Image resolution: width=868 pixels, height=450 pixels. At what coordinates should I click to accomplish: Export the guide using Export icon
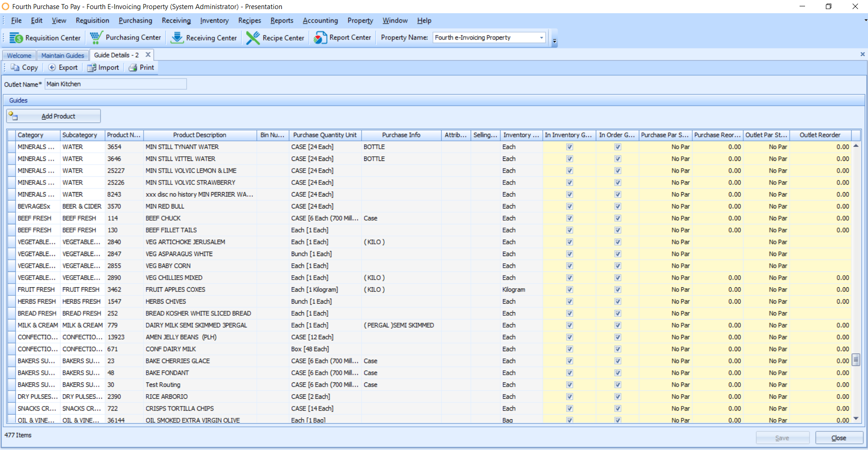(52, 68)
